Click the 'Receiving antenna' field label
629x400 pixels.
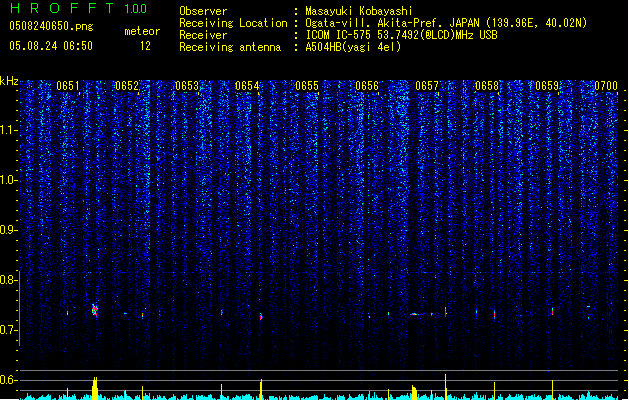pyautogui.click(x=230, y=47)
